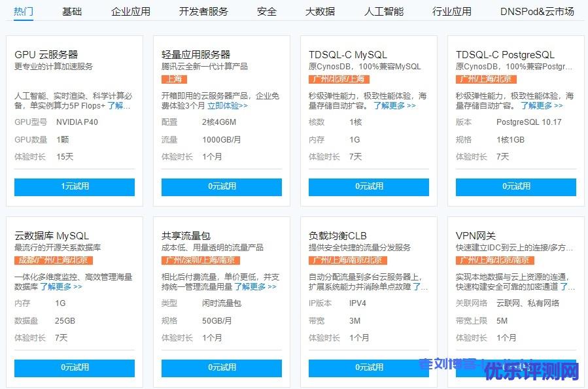
Task: Try 云数据库 MySQL with 0元试用
Action: (75, 367)
